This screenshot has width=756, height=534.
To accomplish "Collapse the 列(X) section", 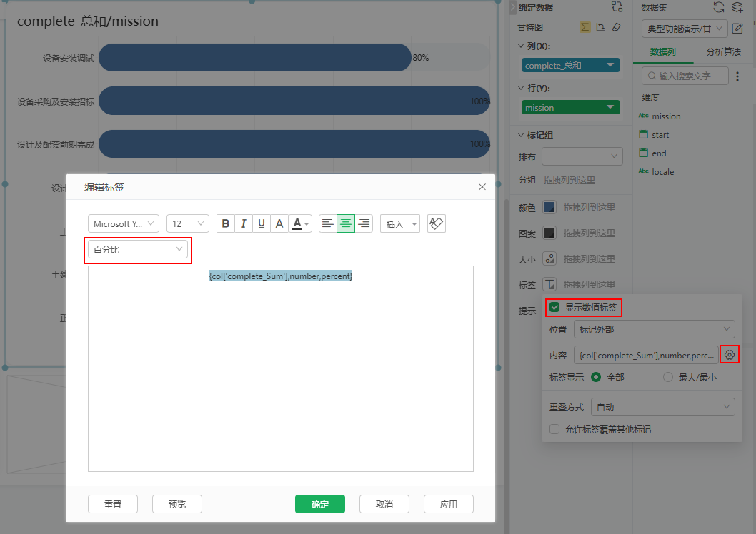I will [521, 46].
